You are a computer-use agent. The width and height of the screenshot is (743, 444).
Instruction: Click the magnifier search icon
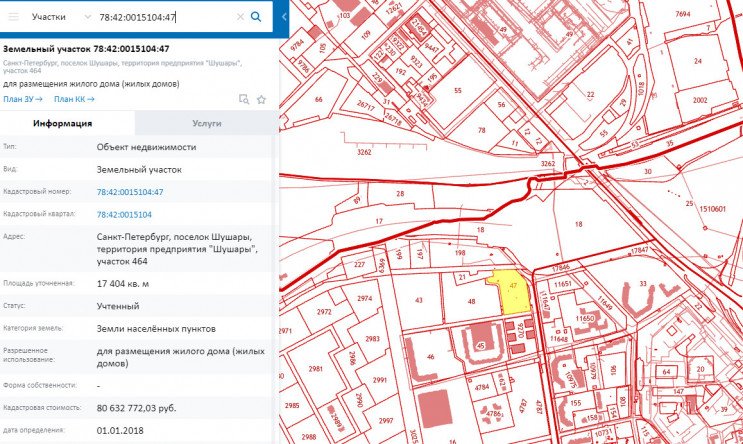257,17
